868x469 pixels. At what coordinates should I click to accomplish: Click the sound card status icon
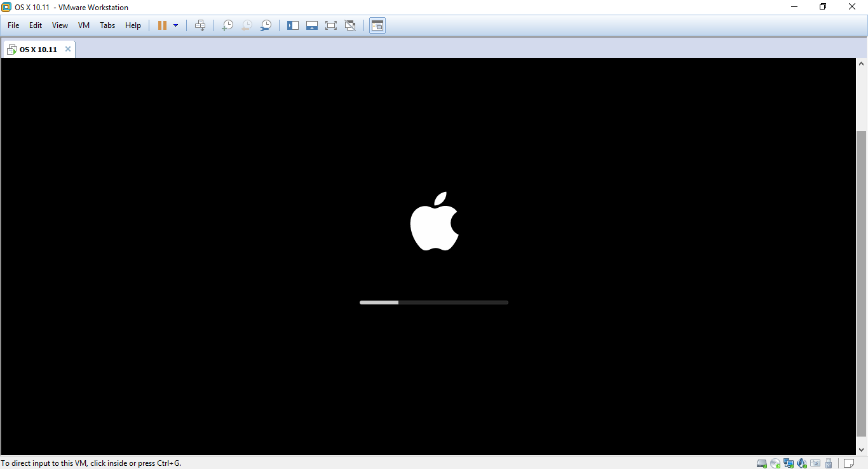pos(802,463)
